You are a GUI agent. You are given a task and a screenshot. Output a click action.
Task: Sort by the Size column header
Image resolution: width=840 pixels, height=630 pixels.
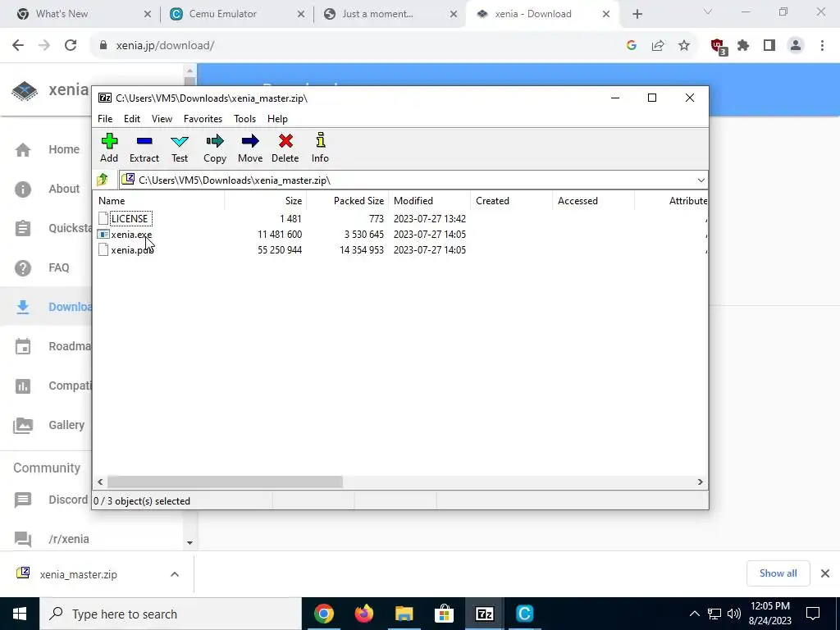[x=265, y=201]
